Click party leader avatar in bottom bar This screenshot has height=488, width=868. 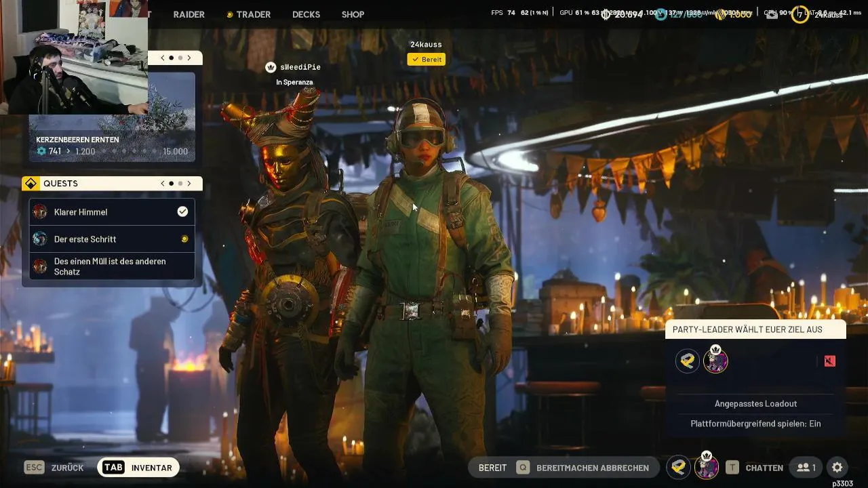[707, 467]
